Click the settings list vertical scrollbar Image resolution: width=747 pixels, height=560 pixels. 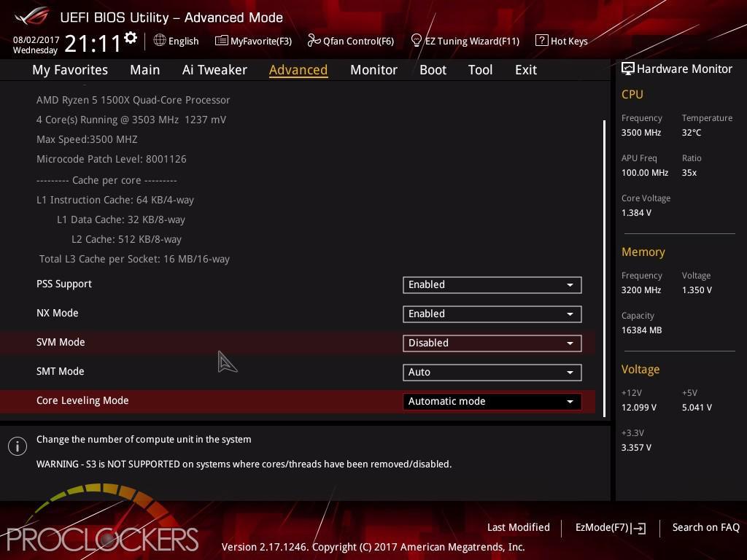click(x=605, y=268)
